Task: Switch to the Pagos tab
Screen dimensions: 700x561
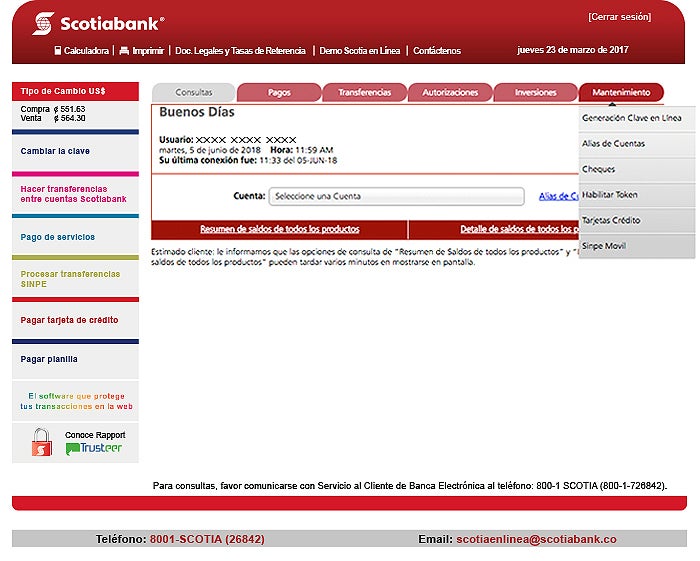Action: 279,92
